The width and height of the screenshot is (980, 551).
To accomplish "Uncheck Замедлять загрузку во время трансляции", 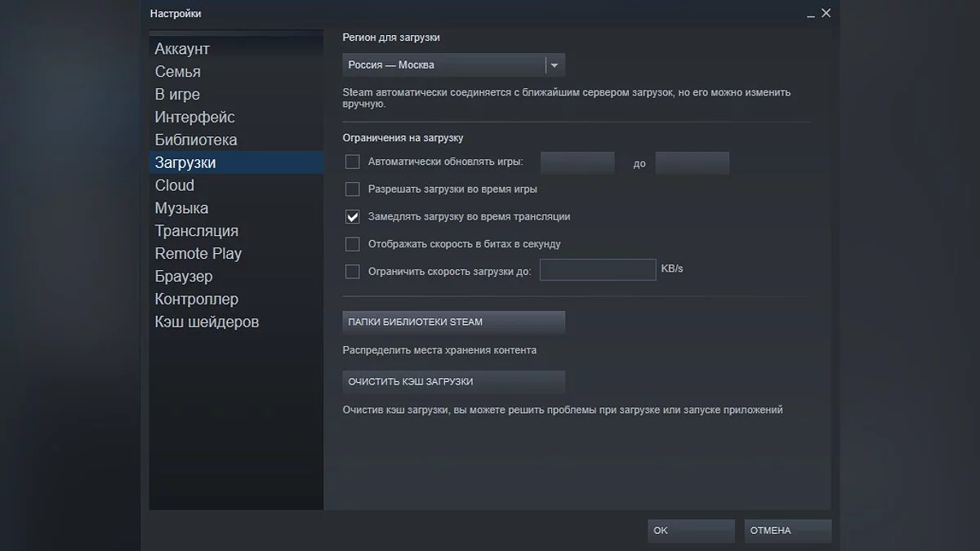I will click(x=353, y=217).
